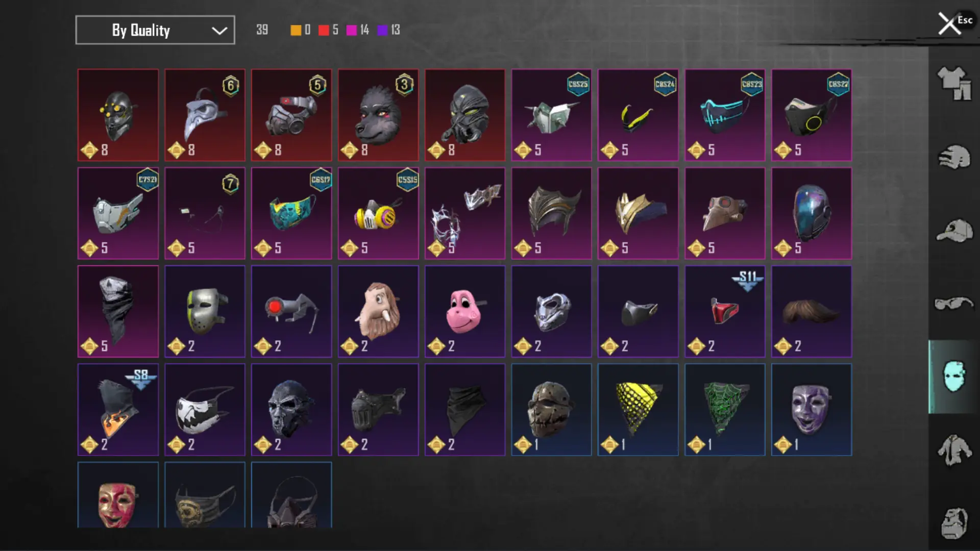Open the glasses category icon

(954, 304)
